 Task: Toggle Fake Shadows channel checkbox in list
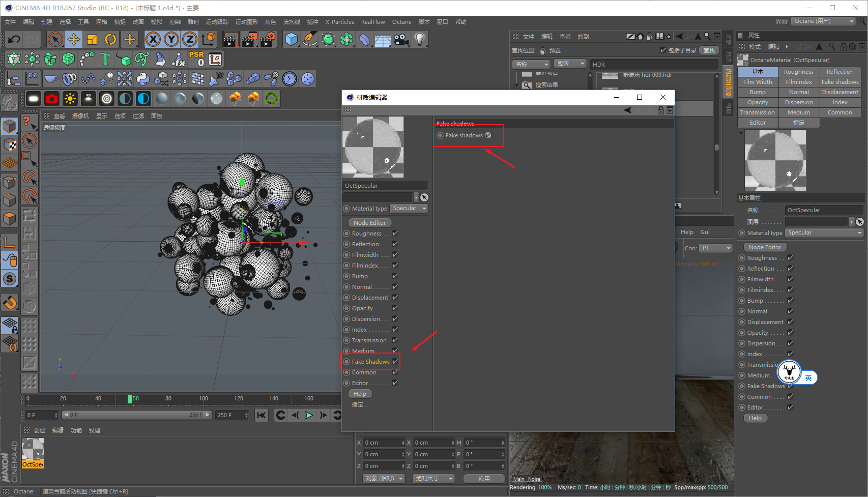(x=395, y=362)
